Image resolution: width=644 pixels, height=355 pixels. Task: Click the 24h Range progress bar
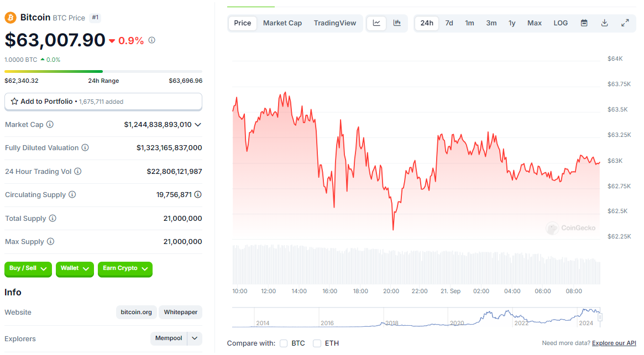coord(103,71)
